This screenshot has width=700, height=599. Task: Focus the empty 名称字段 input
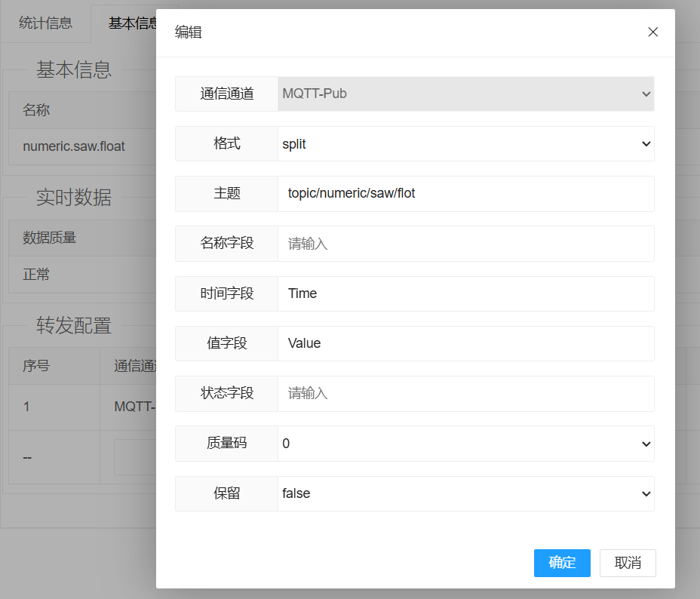(465, 244)
